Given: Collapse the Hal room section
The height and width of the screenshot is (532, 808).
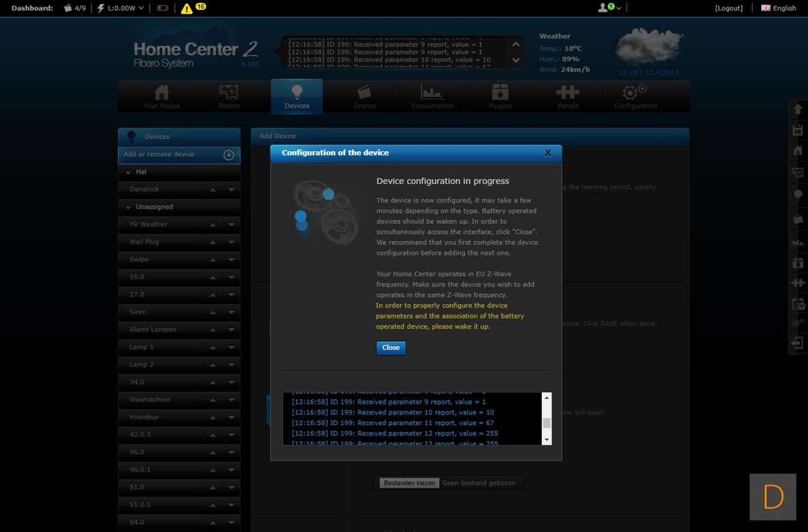Looking at the screenshot, I should (x=128, y=172).
